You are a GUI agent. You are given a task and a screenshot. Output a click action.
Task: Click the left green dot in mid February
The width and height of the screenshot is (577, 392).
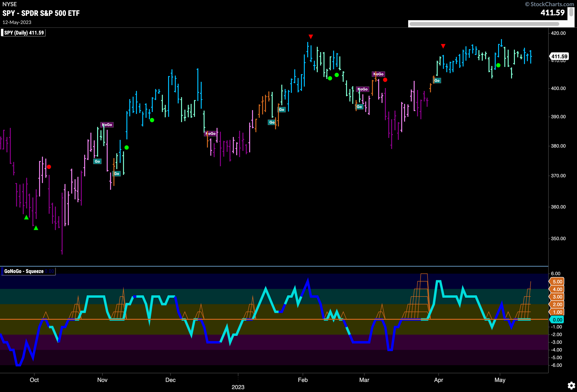point(330,78)
